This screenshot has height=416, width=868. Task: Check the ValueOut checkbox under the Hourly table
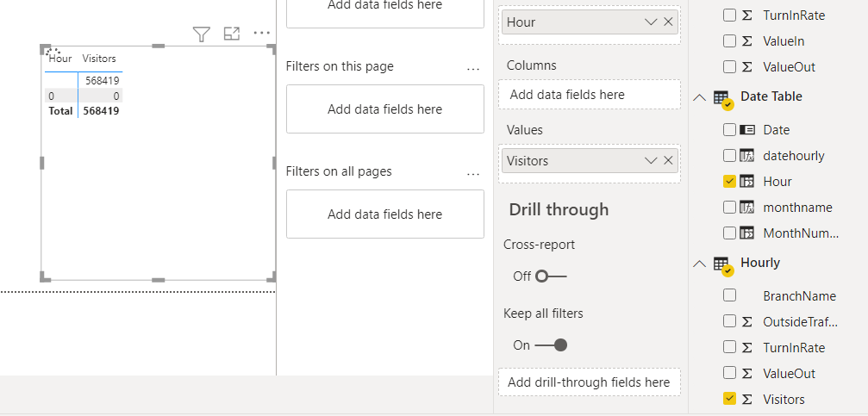[729, 374]
